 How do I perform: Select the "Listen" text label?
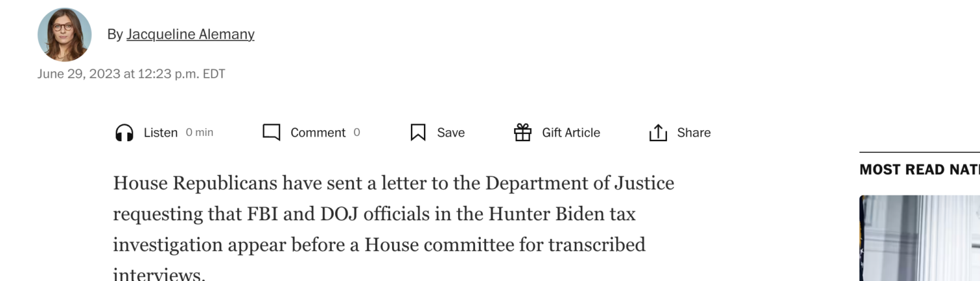click(161, 133)
